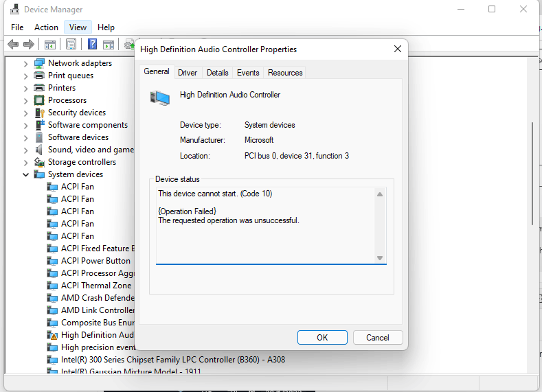
Task: Select the Print queues category icon
Action: click(39, 76)
